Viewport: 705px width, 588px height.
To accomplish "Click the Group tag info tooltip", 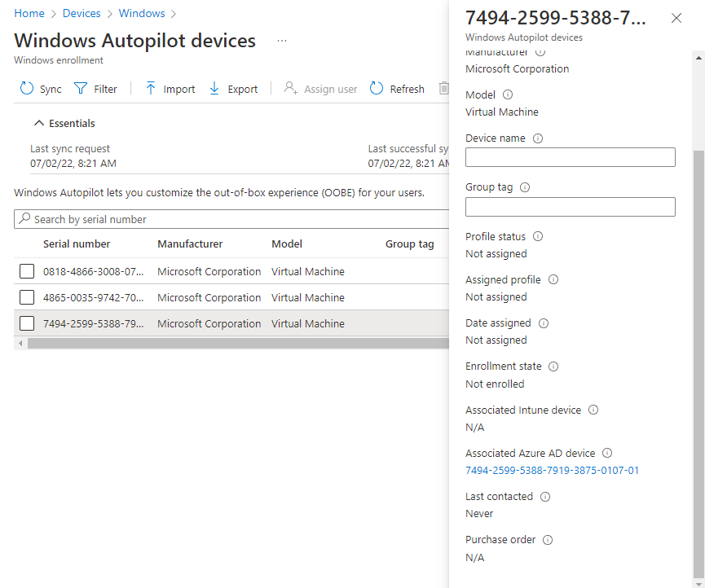I will coord(525,186).
